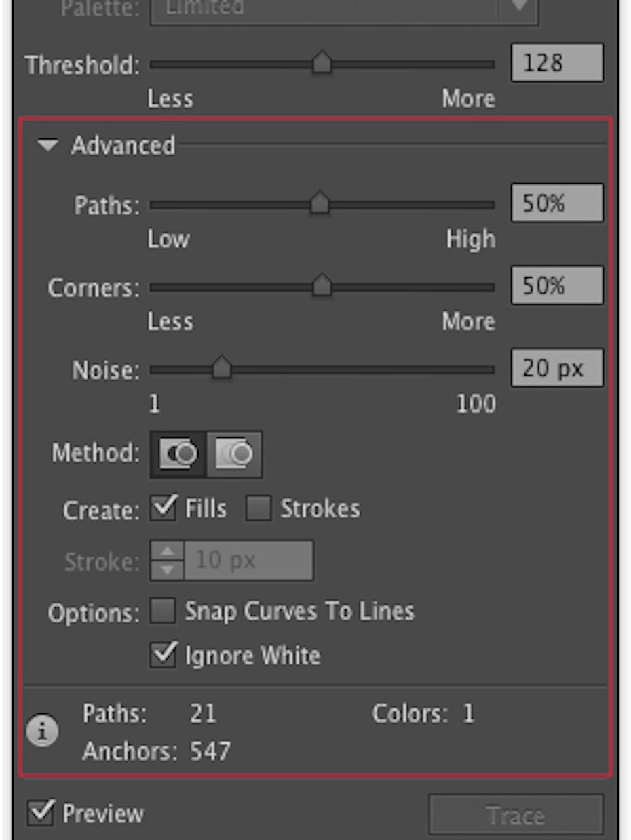
Task: Click the Paths slider handle
Action: pyautogui.click(x=320, y=203)
